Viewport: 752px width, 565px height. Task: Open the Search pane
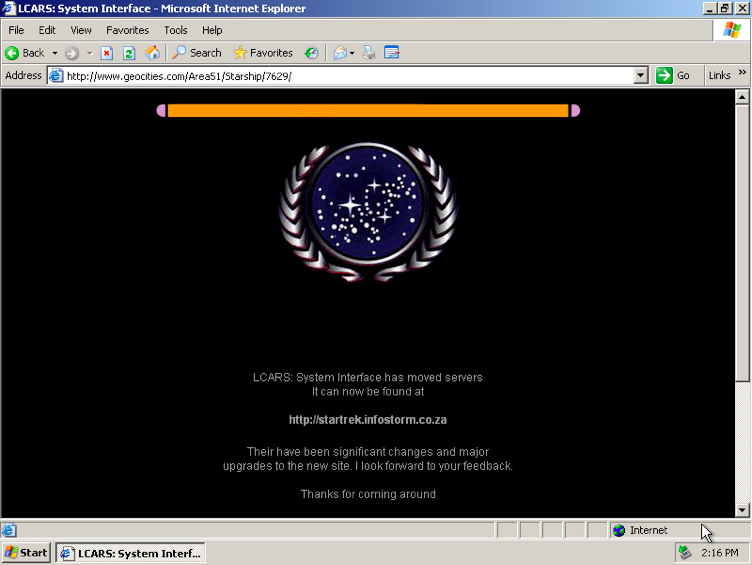pos(197,53)
